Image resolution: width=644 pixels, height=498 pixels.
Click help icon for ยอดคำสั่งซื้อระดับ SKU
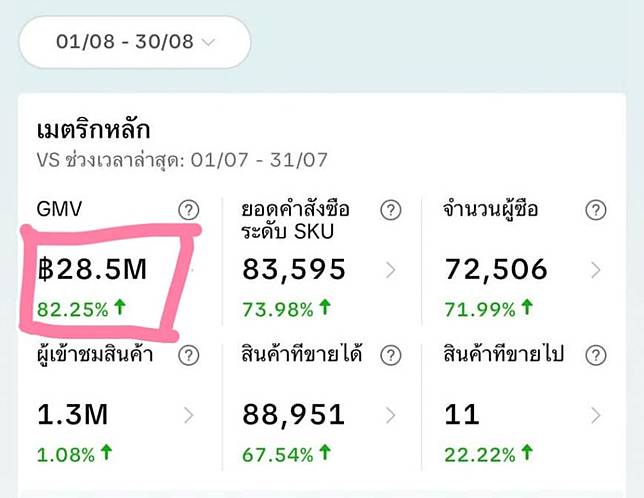pyautogui.click(x=391, y=210)
